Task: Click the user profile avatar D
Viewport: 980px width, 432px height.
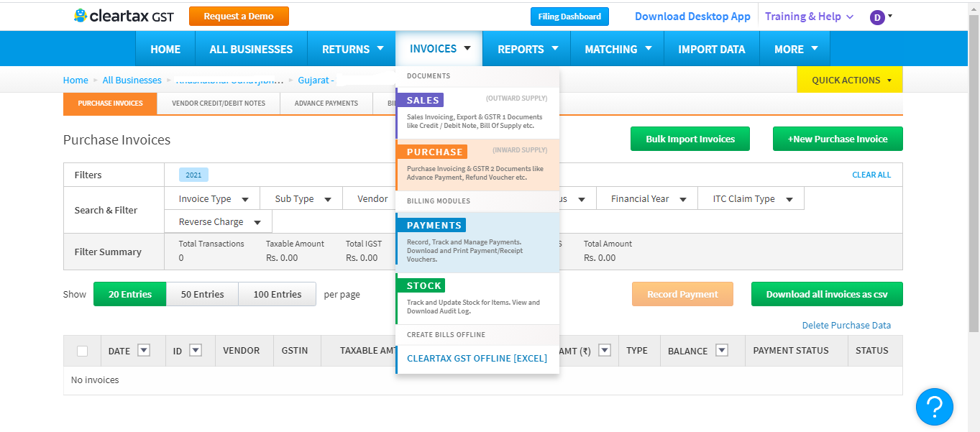Action: click(876, 17)
